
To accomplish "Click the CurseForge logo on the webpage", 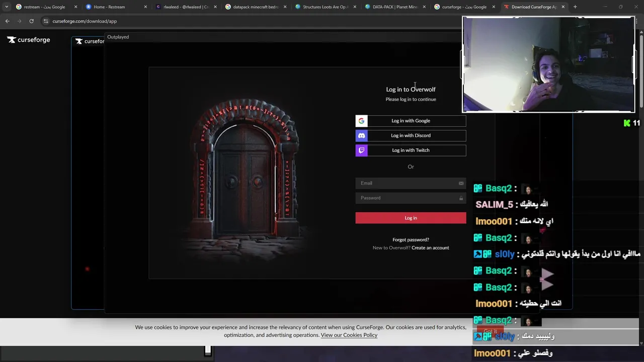I will (x=29, y=40).
